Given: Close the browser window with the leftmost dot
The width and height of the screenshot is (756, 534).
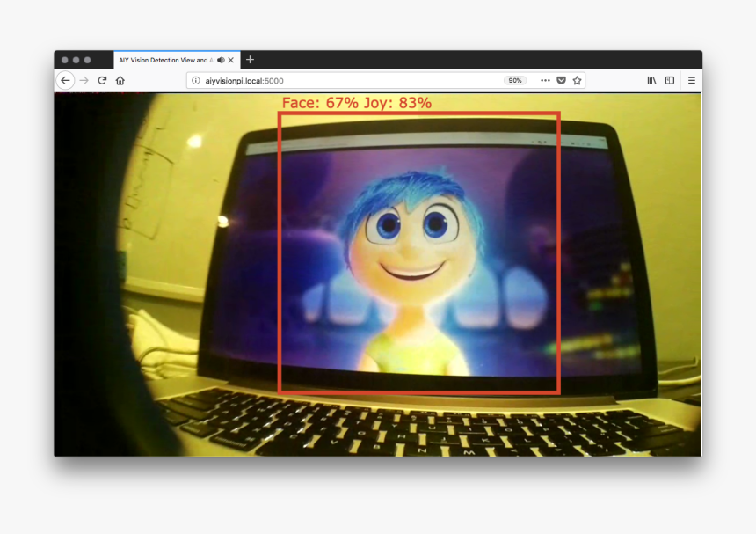Looking at the screenshot, I should pos(64,60).
